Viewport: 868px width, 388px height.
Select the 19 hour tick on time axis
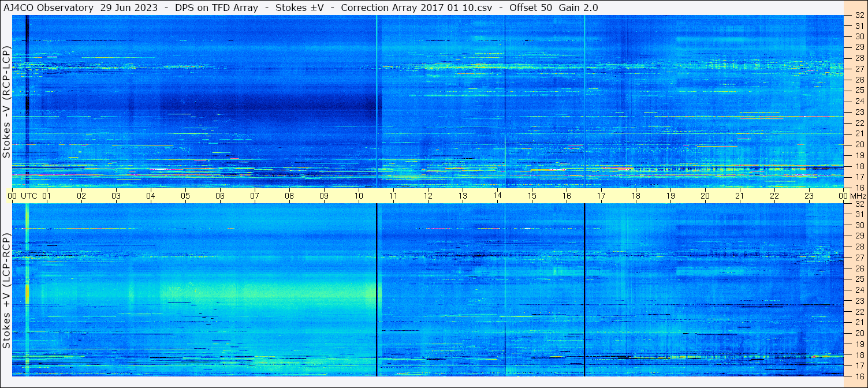tap(670, 196)
